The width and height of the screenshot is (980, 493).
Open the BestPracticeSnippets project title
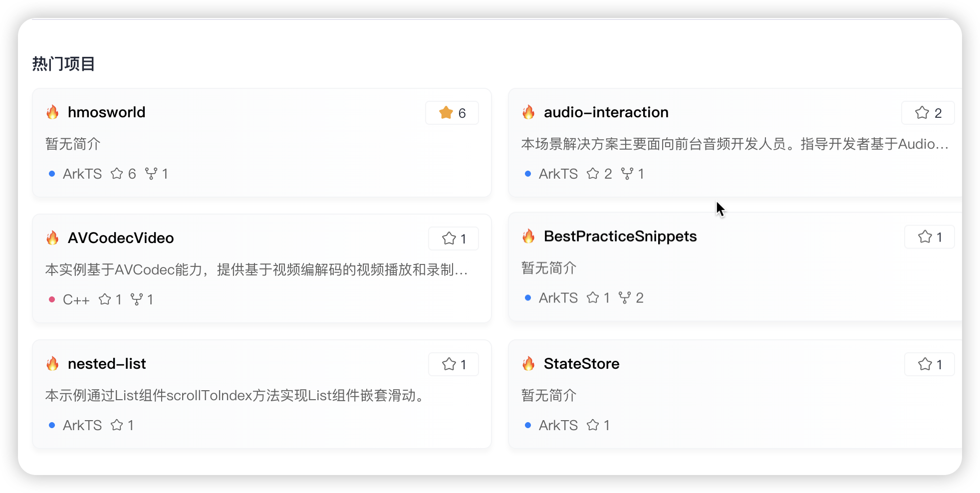coord(620,236)
